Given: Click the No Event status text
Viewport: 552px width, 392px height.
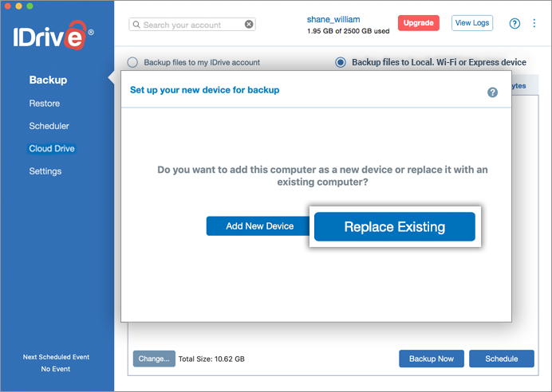Looking at the screenshot, I should coord(56,369).
